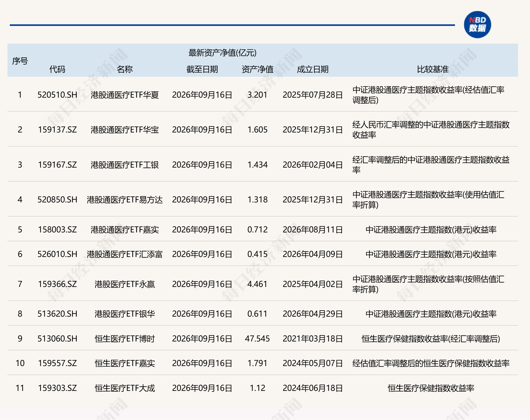Click the 比较基准 column header
Screen dimensions: 530x420
(x=433, y=69)
